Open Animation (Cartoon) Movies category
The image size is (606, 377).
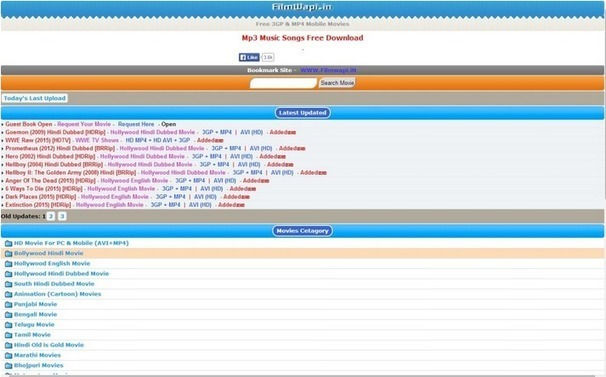[x=58, y=294]
